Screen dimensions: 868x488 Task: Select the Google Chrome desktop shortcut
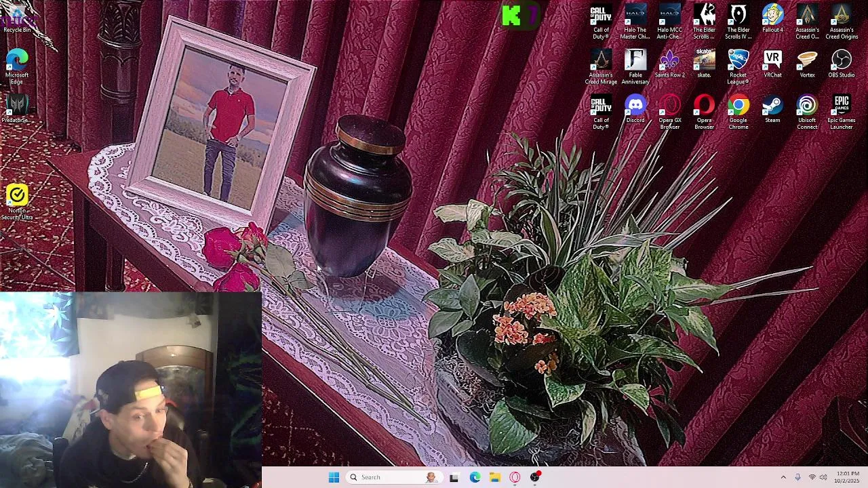click(738, 112)
